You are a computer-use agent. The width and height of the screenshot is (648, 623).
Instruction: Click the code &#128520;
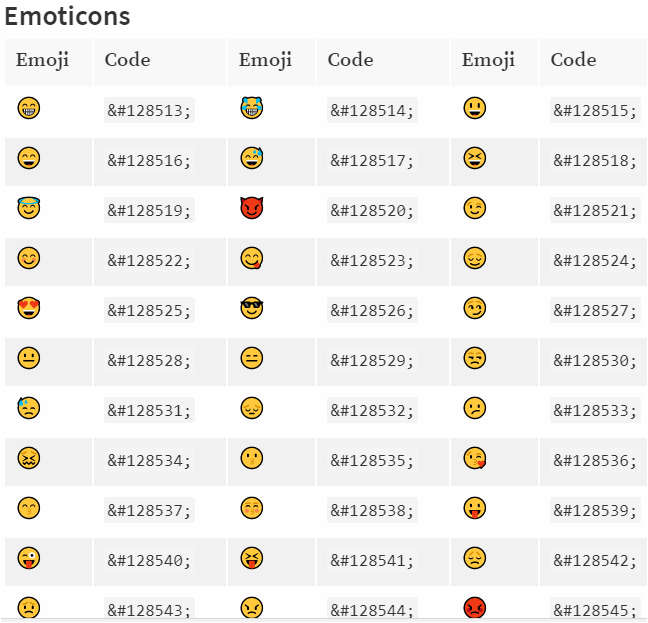[x=372, y=211]
